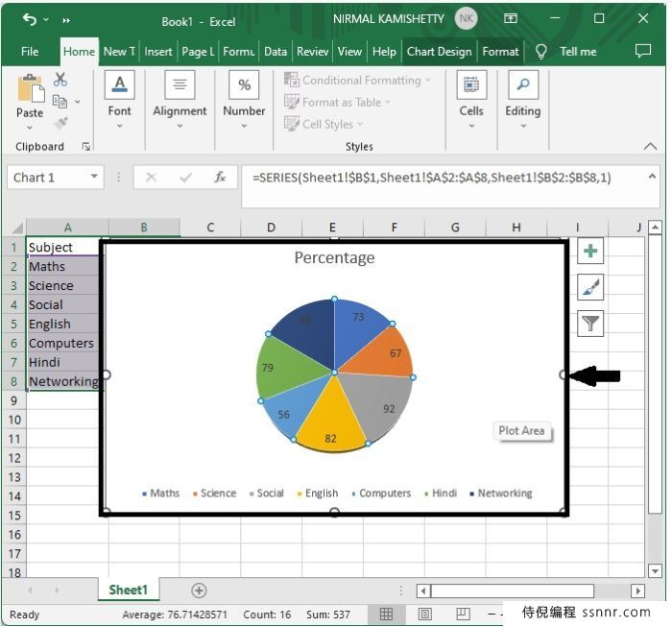Expand the Undo history dropdown arrow
The width and height of the screenshot is (672, 627).
[x=46, y=20]
